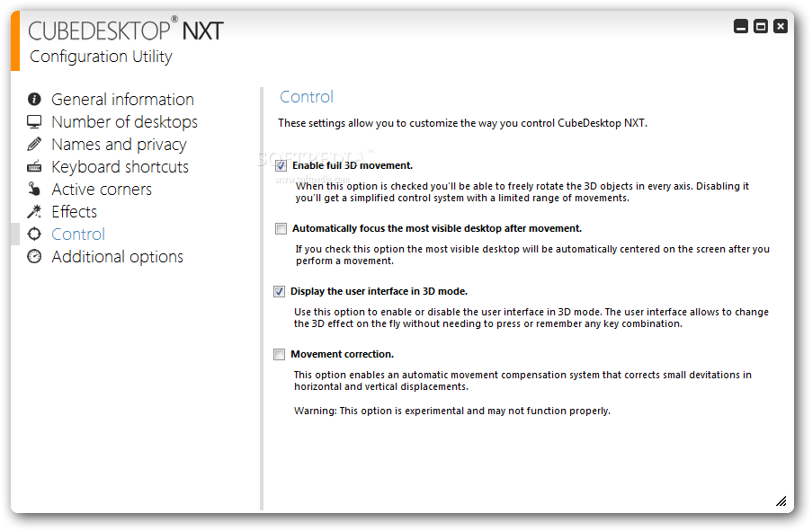Go to Number of desktops settings
Screen dimensions: 812x531
[x=124, y=121]
